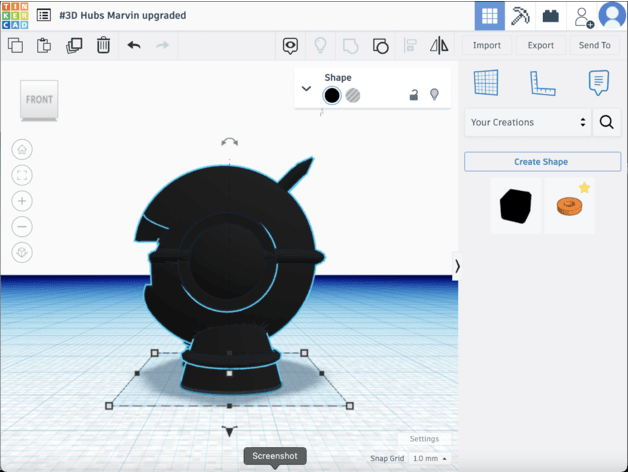Click the Zoom out minus icon

pos(22,227)
